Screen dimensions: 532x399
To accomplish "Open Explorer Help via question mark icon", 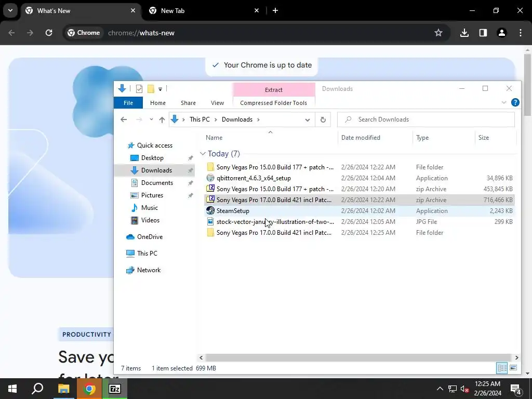I will (515, 102).
